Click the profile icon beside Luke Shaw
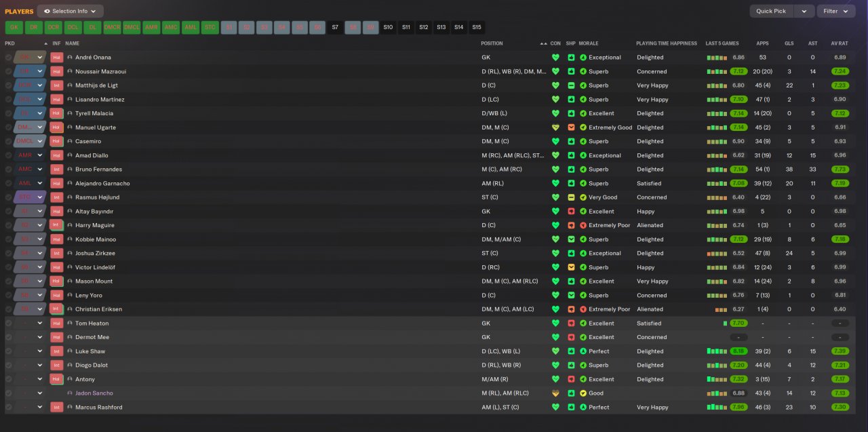The image size is (868, 432). point(70,351)
